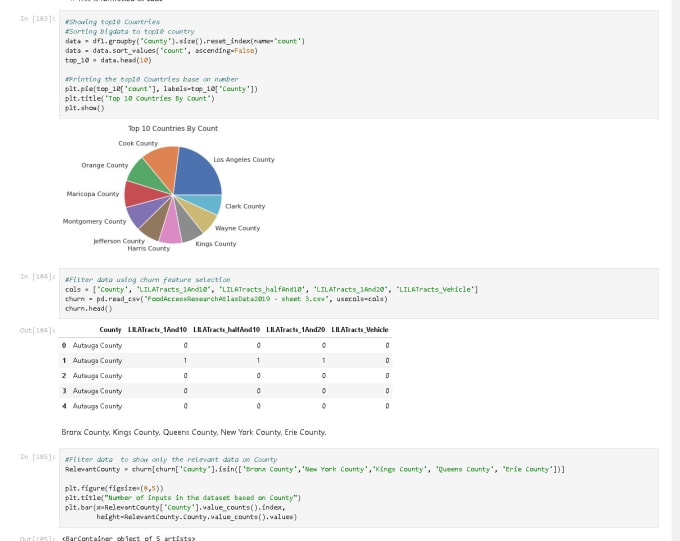Click the blue Los Angeles County pie slice
This screenshot has height=541, width=680.
click(x=197, y=169)
